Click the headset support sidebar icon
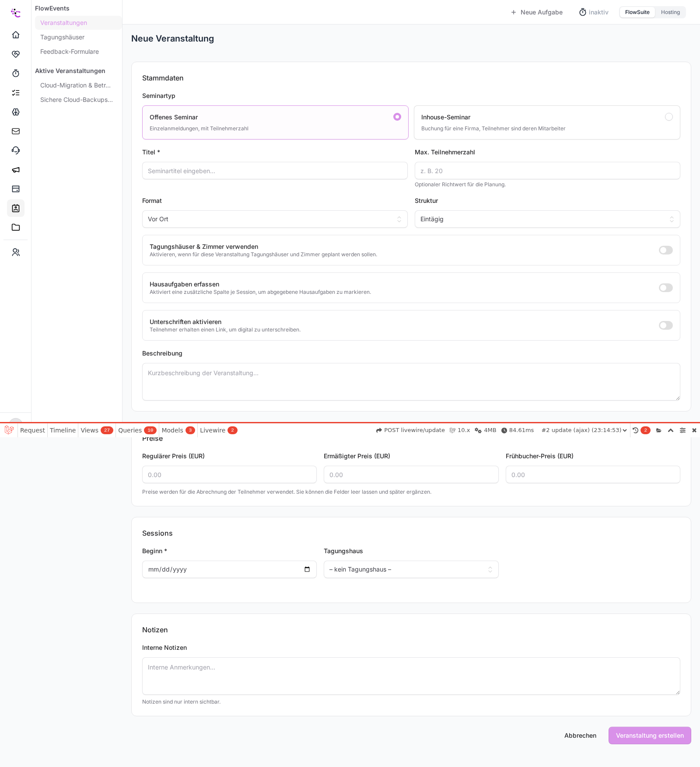This screenshot has height=767, width=700. [x=16, y=150]
